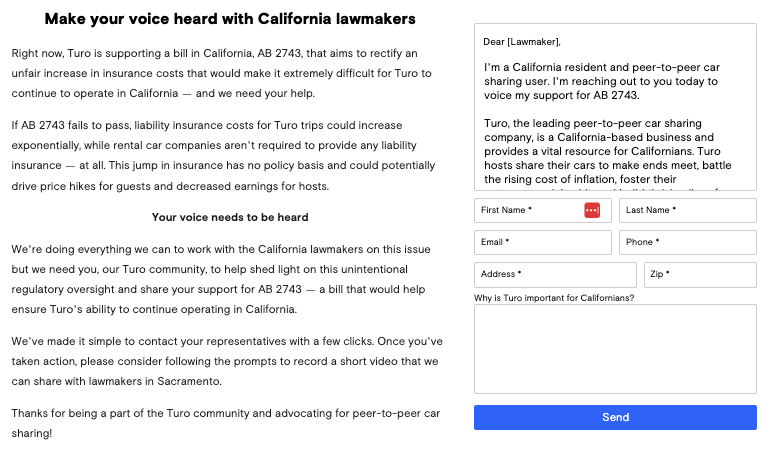Click the 'Thanks for being a part' closing paragraph

coord(222,423)
